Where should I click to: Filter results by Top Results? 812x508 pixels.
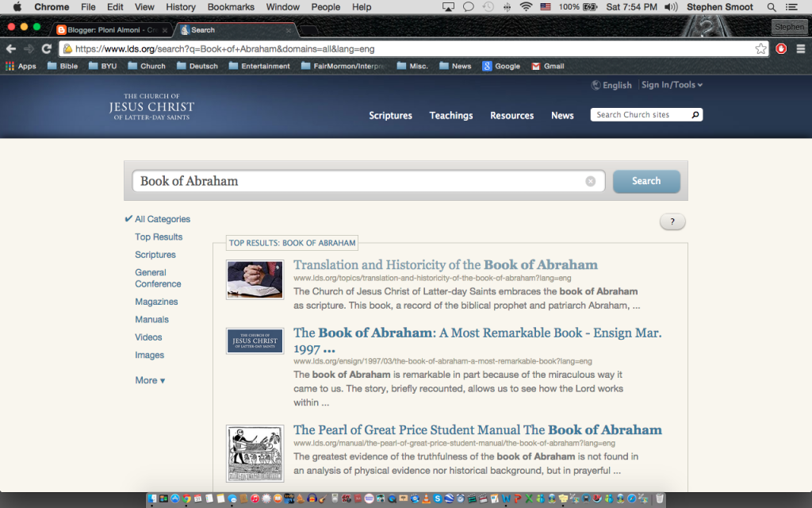[159, 237]
